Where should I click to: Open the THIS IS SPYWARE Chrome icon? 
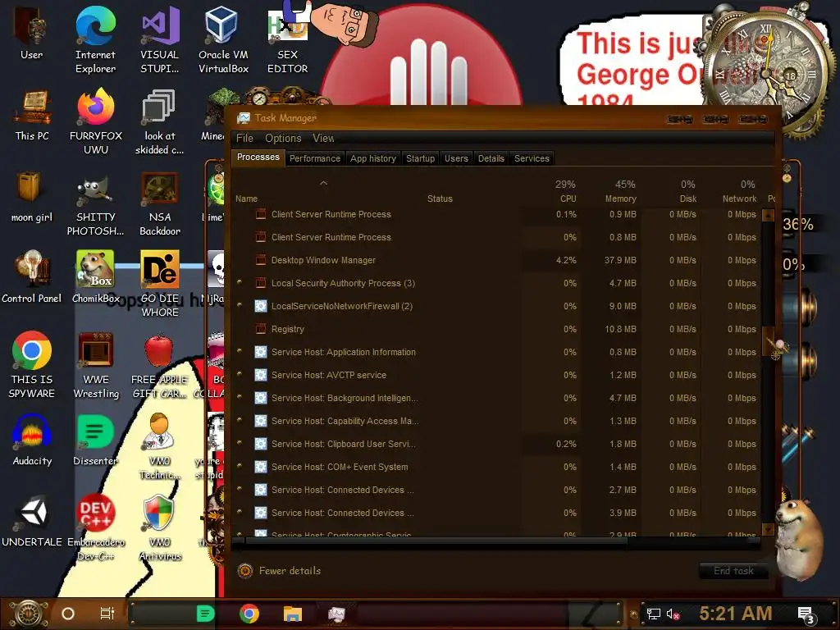pyautogui.click(x=32, y=365)
